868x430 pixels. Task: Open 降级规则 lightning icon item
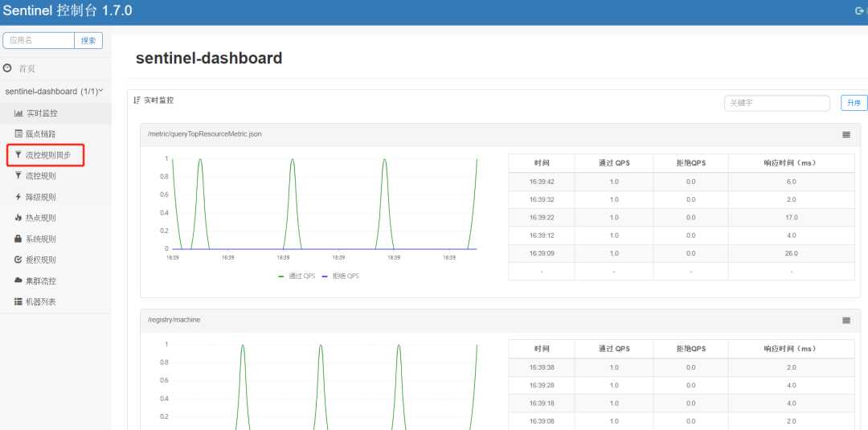(55, 197)
